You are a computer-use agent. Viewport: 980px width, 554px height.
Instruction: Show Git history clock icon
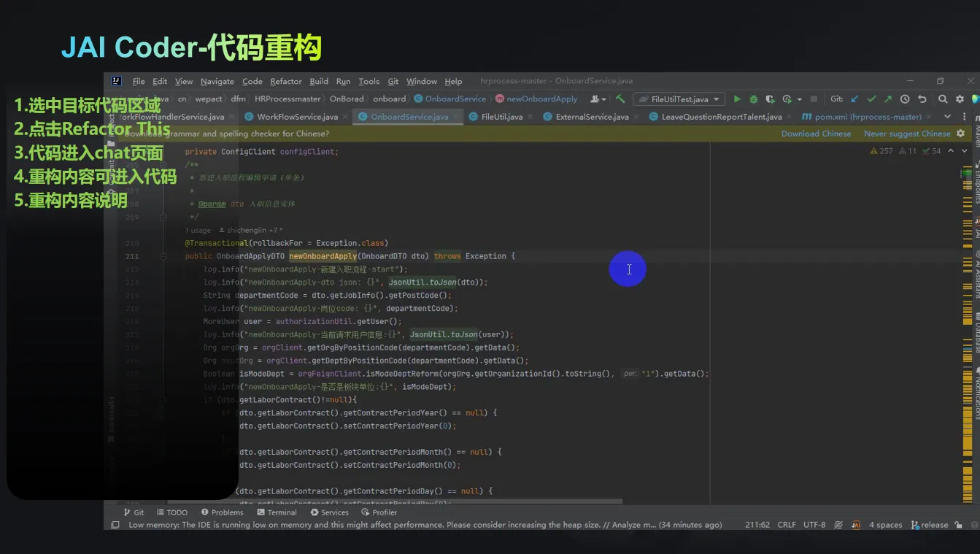[905, 99]
